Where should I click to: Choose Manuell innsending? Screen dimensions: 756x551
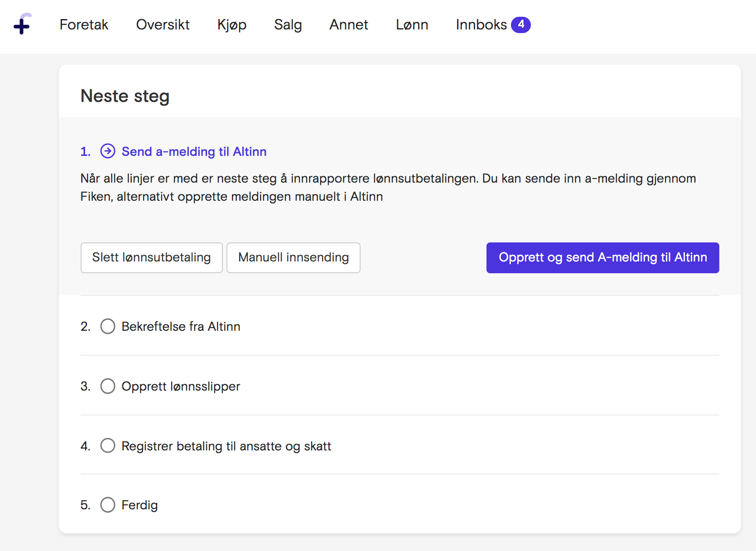click(294, 258)
